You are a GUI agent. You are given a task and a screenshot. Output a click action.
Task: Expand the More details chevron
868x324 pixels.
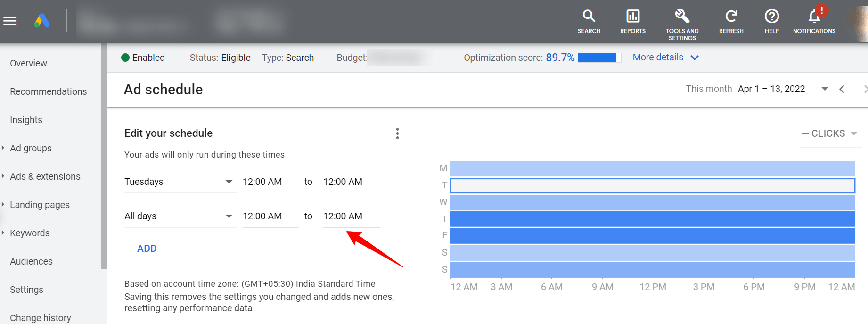(694, 58)
